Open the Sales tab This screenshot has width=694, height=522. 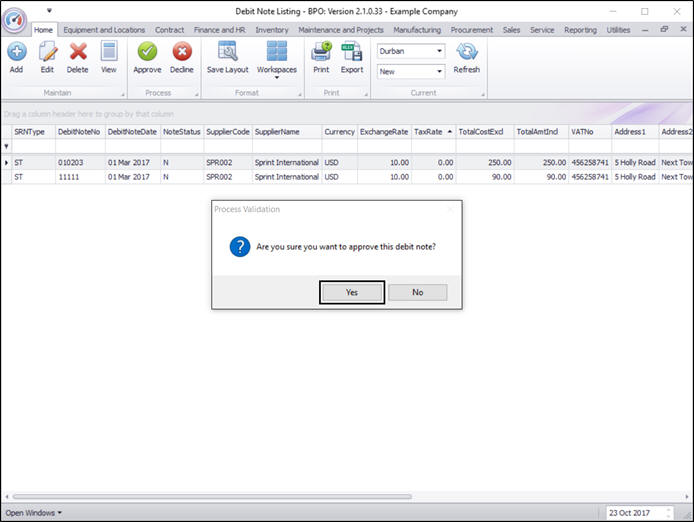point(511,30)
